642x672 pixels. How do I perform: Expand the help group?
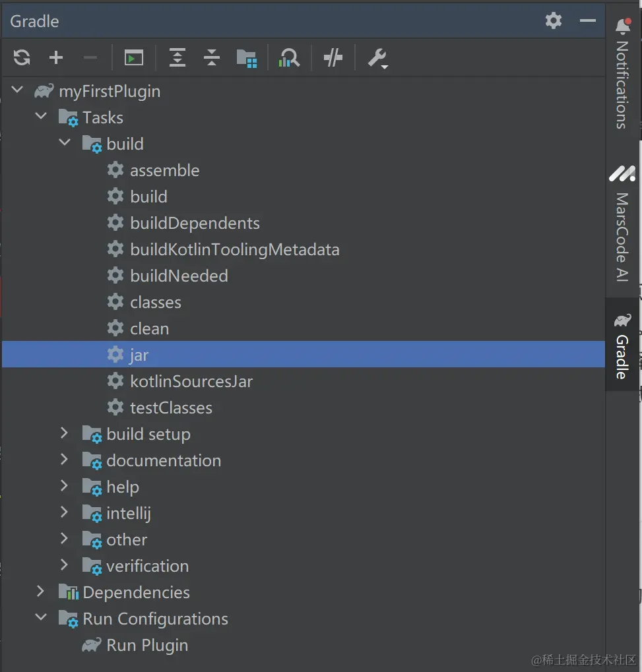coord(64,485)
